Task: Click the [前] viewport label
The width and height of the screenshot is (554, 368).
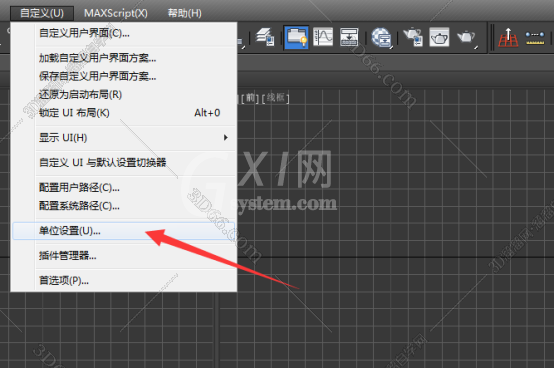Action: click(250, 98)
